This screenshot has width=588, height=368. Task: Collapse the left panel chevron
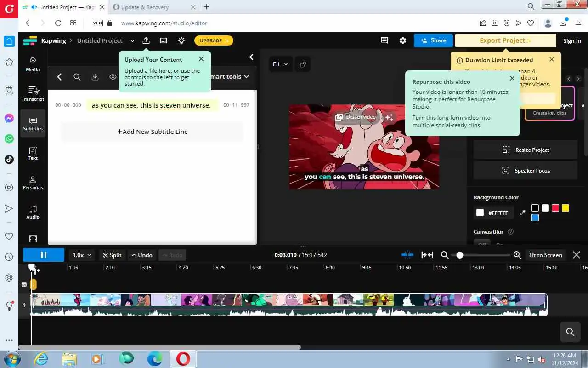pyautogui.click(x=251, y=57)
